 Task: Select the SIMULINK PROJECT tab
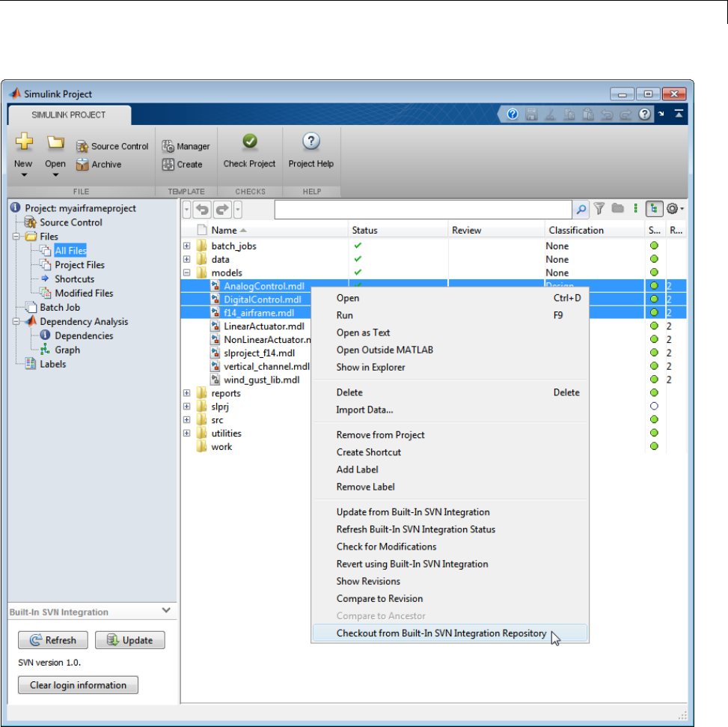(x=69, y=115)
